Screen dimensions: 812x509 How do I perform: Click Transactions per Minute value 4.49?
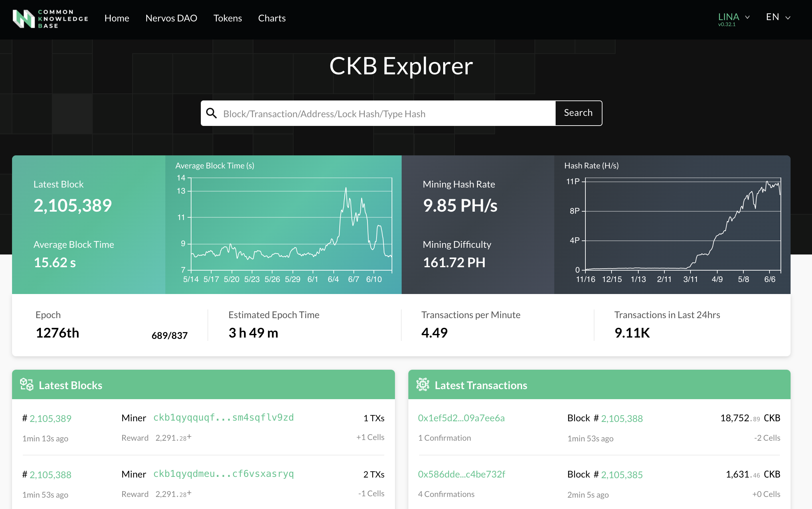pos(434,333)
